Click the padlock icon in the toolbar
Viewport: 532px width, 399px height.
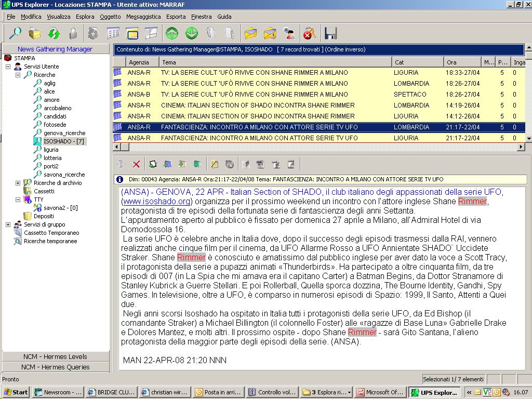point(73,33)
